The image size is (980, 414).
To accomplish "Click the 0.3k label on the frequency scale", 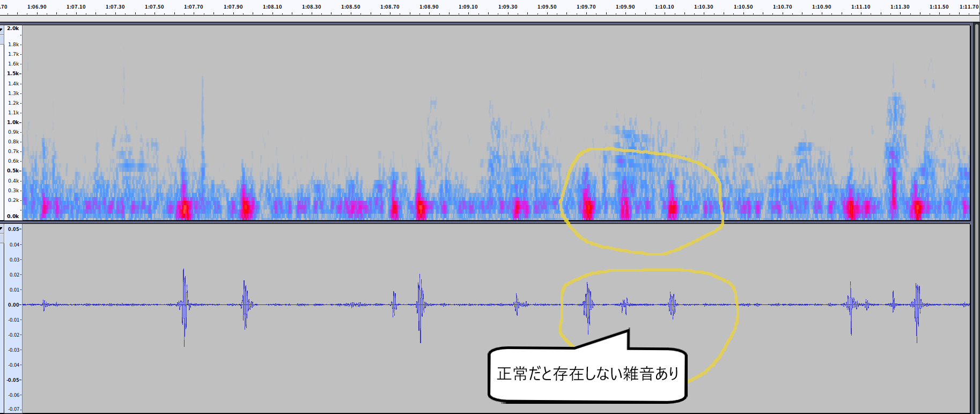I will pyautogui.click(x=13, y=191).
